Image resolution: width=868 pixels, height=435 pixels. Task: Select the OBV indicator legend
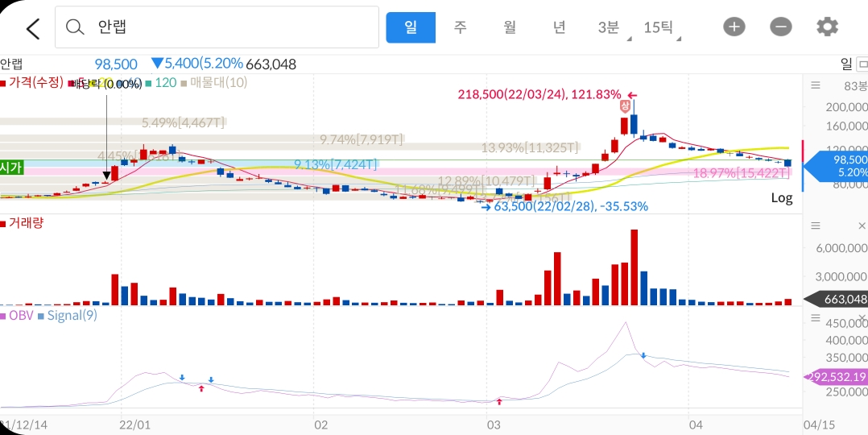click(17, 316)
